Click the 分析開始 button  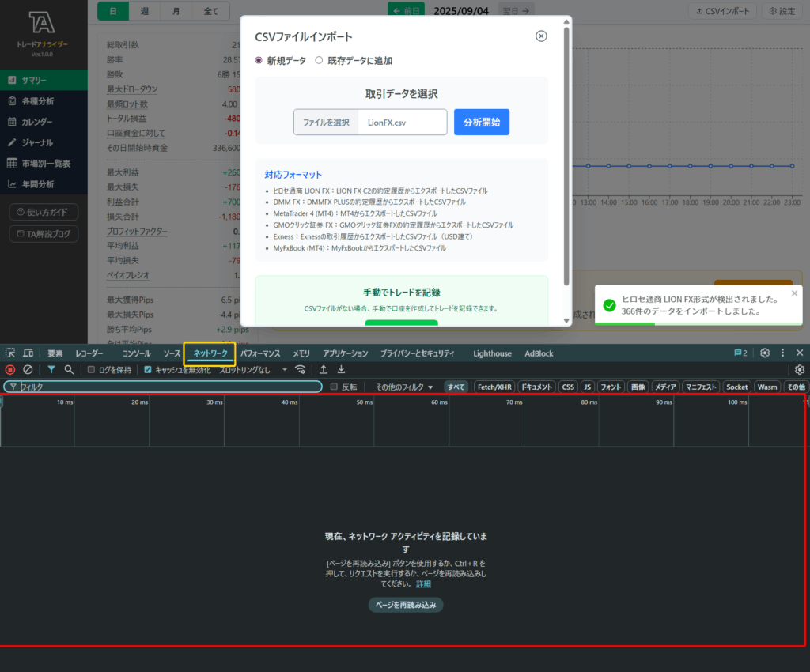point(481,123)
